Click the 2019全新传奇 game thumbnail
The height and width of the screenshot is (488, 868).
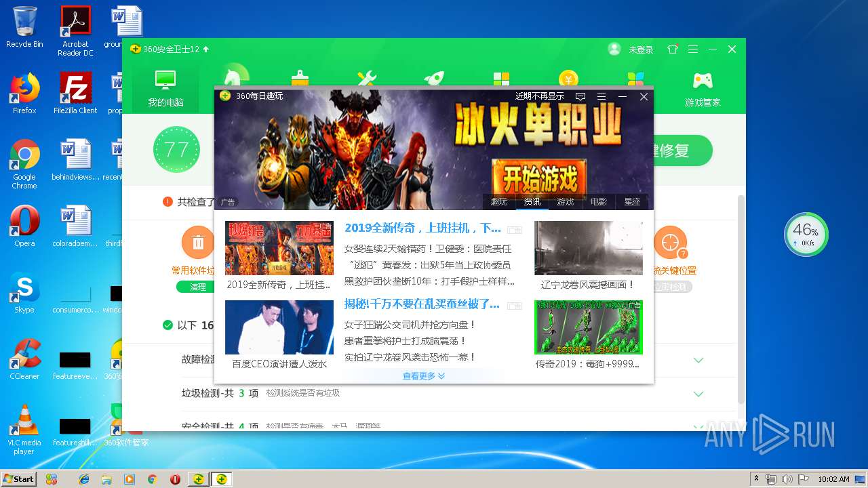coord(279,248)
